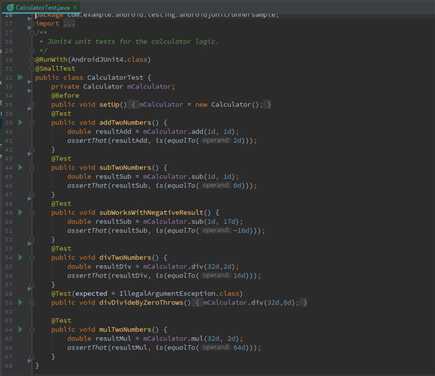Screen dimensions: 435x376
Task: Click the resultAdd variable declaration
Action: [113, 132]
